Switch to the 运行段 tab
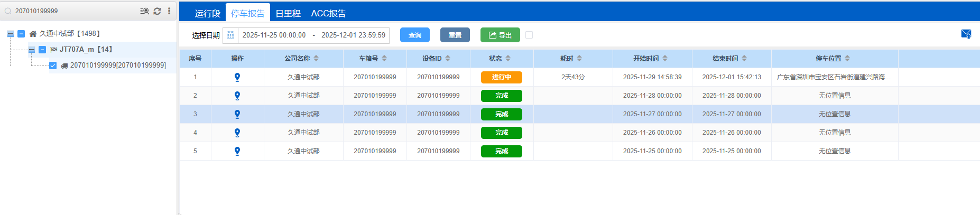This screenshot has width=980, height=215. point(207,13)
